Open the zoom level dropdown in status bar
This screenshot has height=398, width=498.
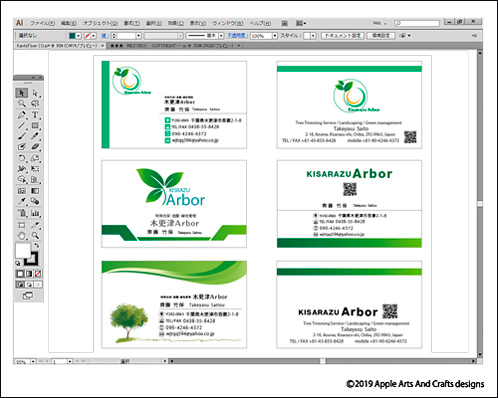[x=33, y=361]
